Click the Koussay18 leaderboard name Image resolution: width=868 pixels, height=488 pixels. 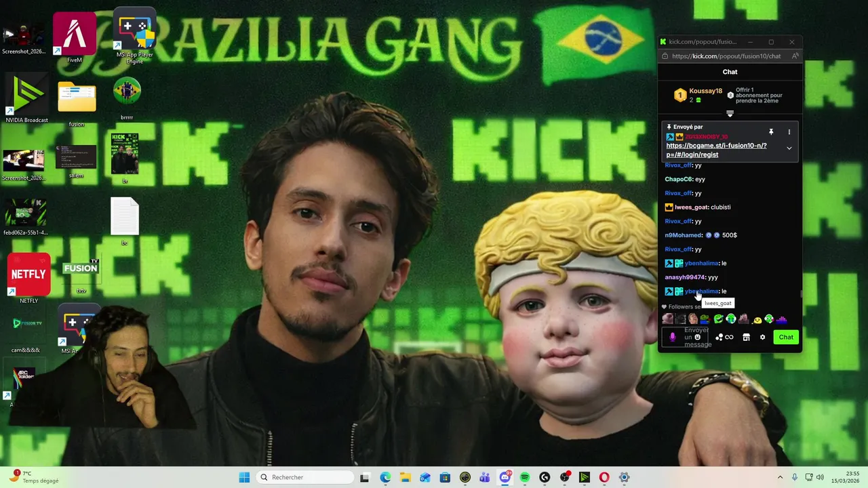coord(705,91)
